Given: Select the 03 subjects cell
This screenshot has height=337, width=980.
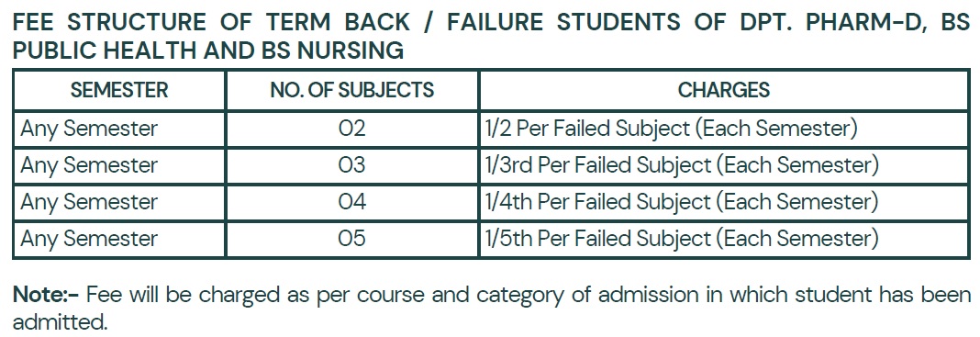Looking at the screenshot, I should pos(351,165).
